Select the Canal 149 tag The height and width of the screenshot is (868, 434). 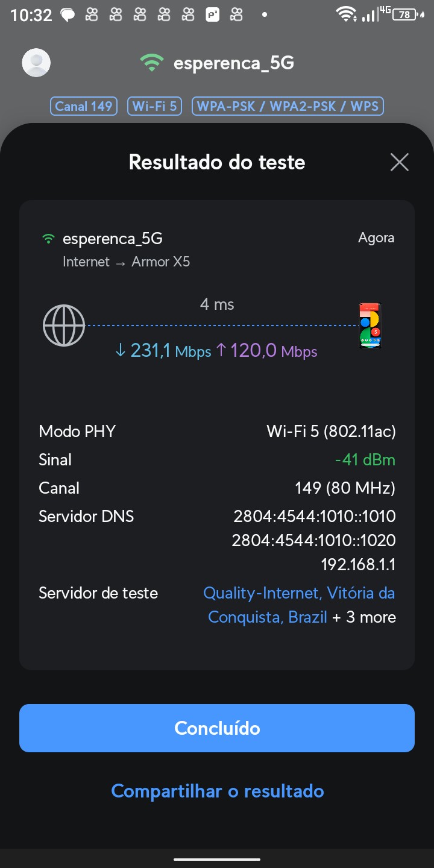84,107
